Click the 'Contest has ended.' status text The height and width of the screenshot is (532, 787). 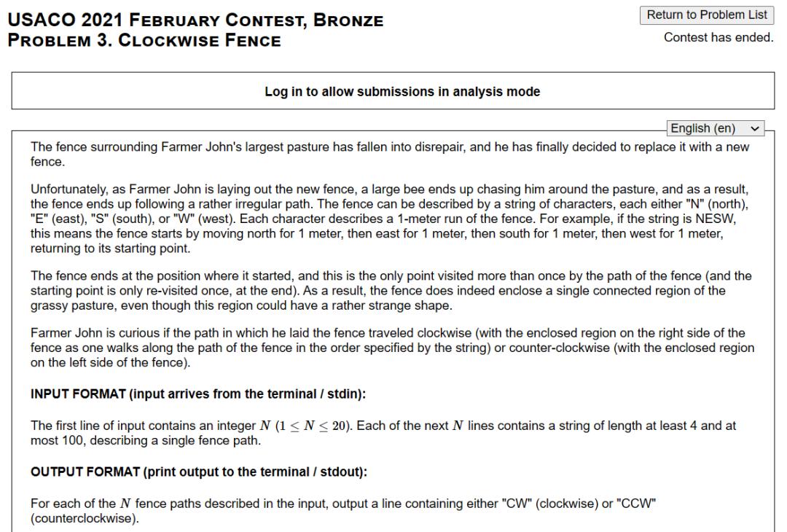718,37
